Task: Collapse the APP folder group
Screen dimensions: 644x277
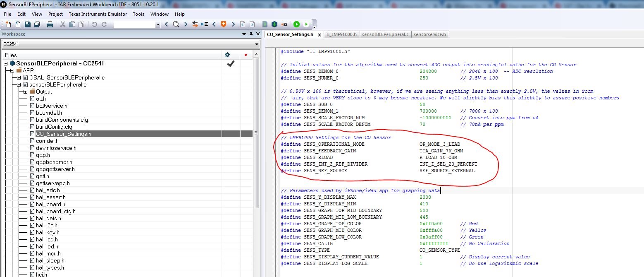Action: coord(12,70)
